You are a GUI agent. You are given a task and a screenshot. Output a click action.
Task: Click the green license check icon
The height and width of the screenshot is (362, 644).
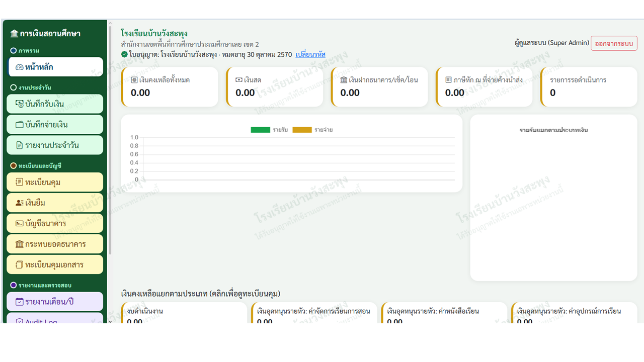click(x=124, y=54)
